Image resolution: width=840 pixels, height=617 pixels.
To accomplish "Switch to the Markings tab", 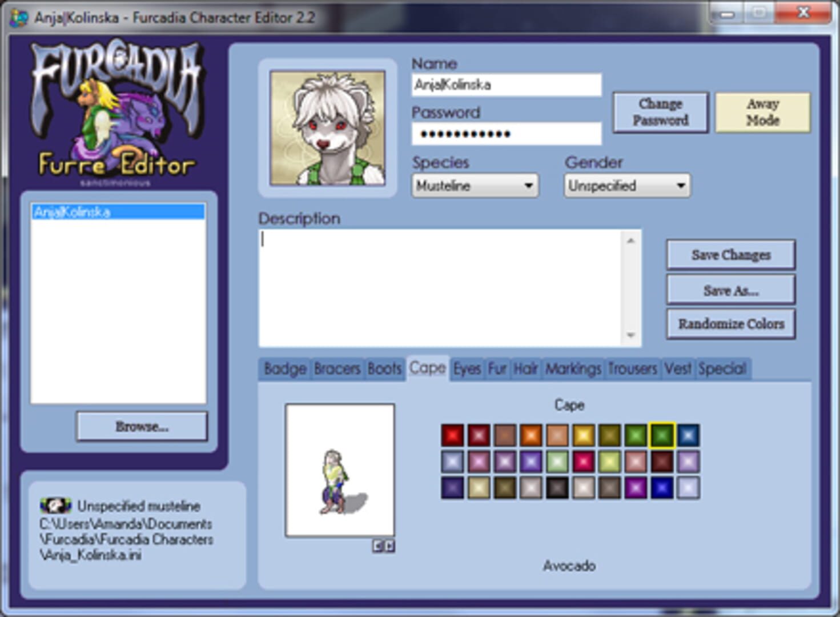I will [x=572, y=368].
